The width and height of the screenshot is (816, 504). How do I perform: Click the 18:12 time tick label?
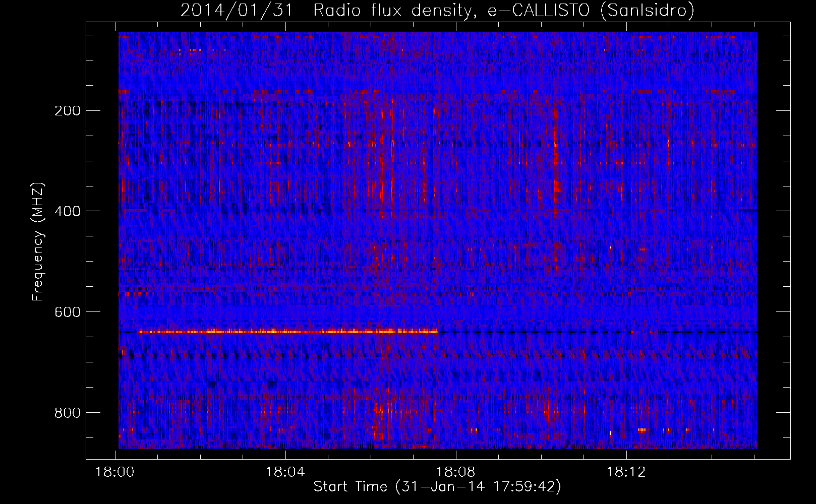point(626,472)
